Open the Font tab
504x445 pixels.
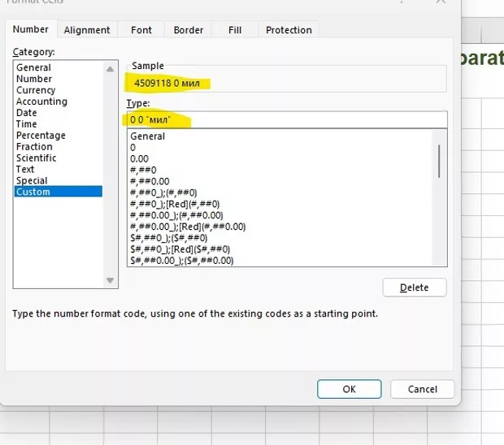(141, 30)
